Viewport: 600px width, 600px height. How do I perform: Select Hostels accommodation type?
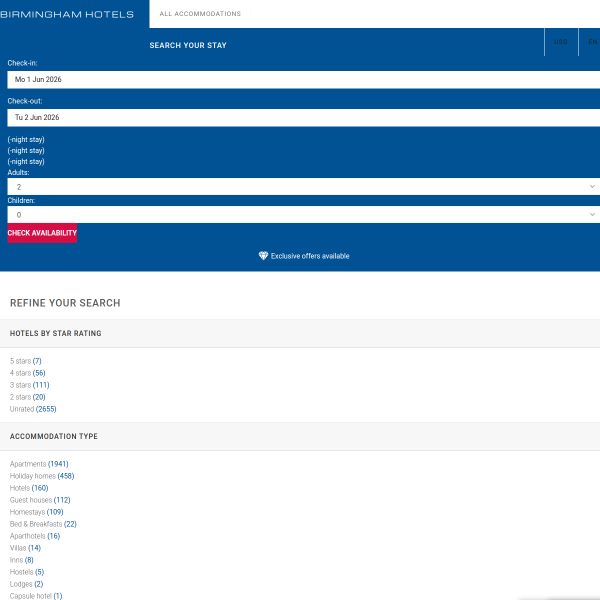[27, 572]
